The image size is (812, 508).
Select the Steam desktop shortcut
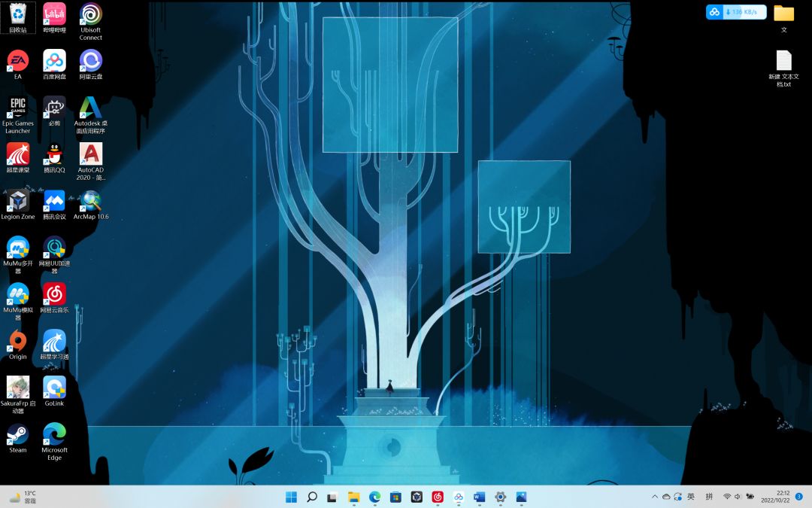click(17, 437)
